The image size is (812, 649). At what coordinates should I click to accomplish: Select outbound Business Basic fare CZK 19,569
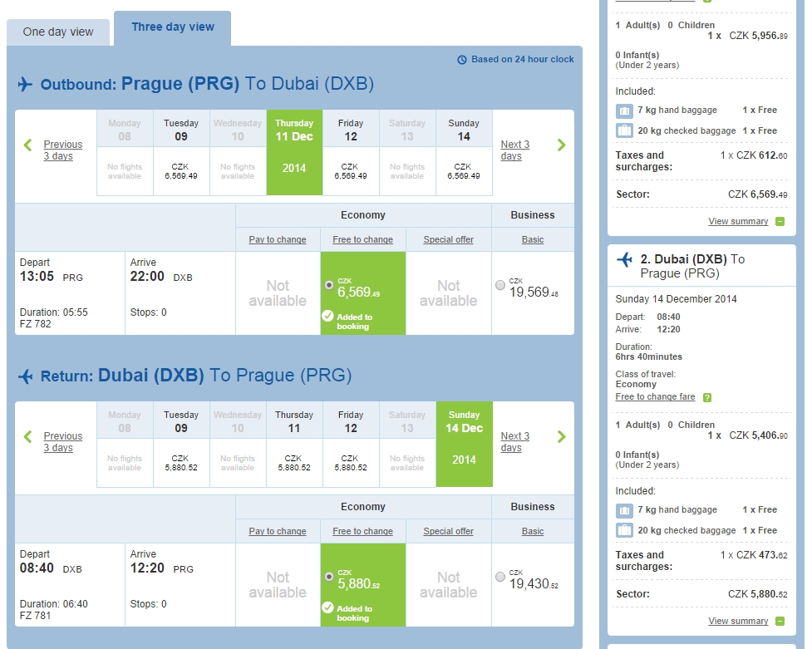500,285
